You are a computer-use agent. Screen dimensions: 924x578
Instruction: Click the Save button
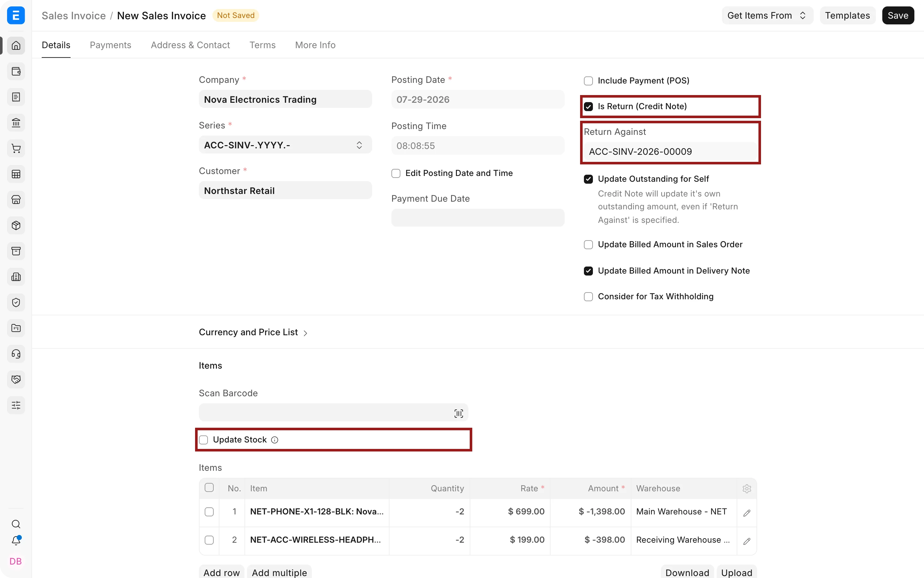[898, 15]
